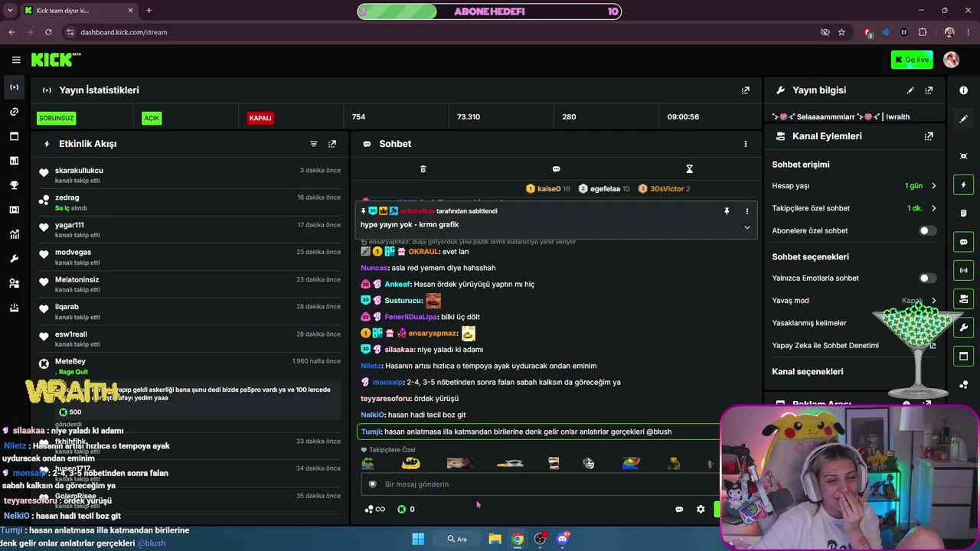980x551 pixels.
Task: Click top gifter kaise0 in leaderboard
Action: [548, 189]
